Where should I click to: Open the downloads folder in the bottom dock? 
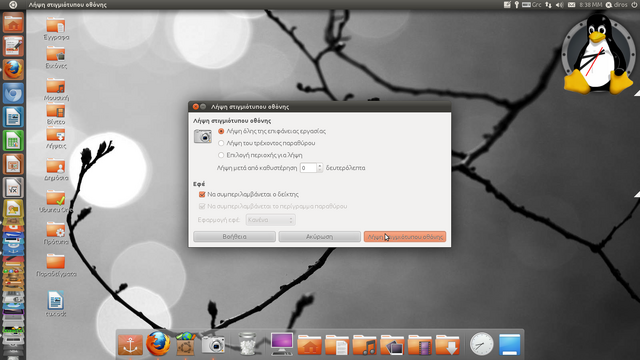coord(447,345)
